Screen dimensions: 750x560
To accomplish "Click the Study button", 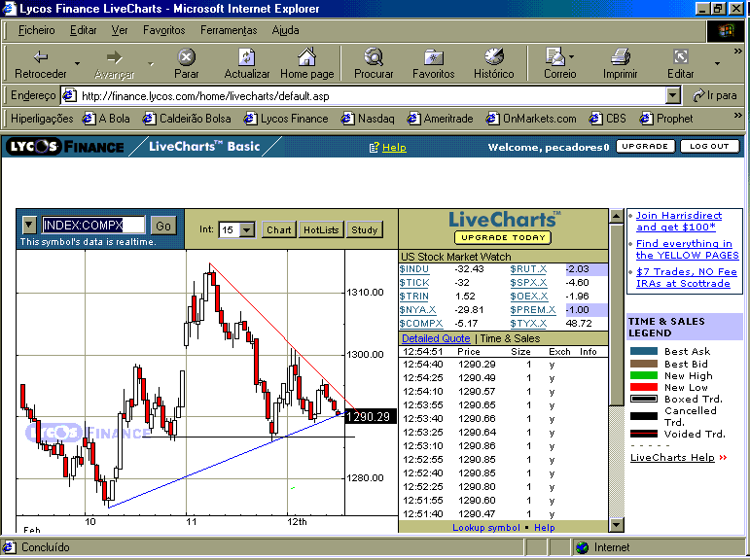I will pos(365,230).
